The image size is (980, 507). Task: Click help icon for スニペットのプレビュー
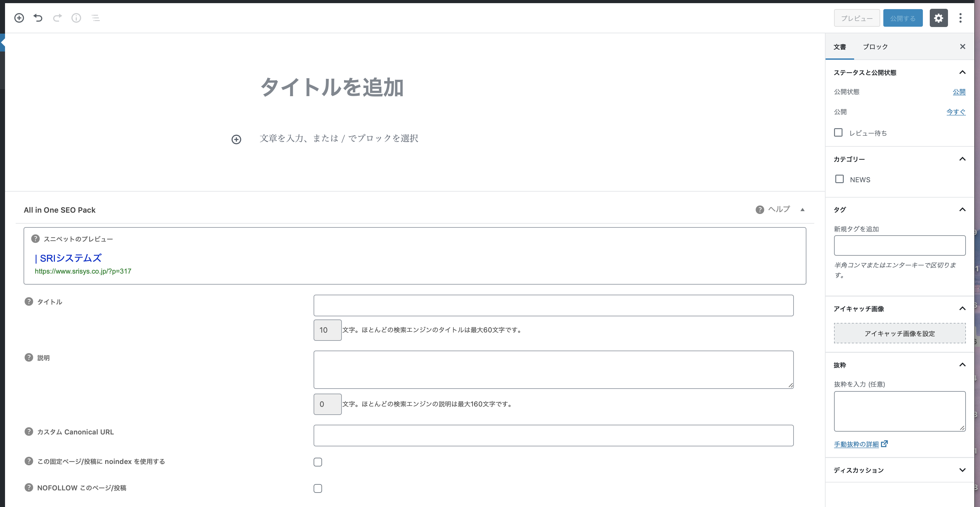[x=35, y=239]
